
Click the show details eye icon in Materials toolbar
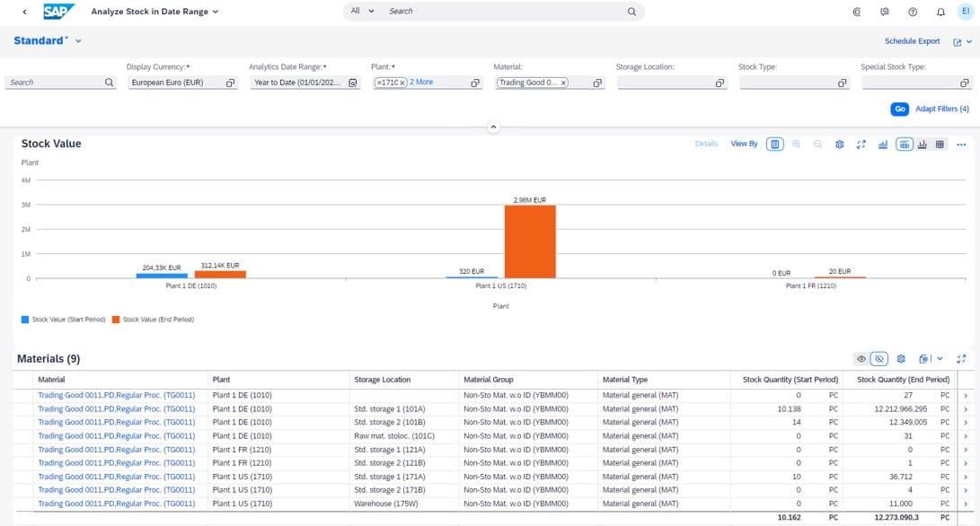[861, 358]
